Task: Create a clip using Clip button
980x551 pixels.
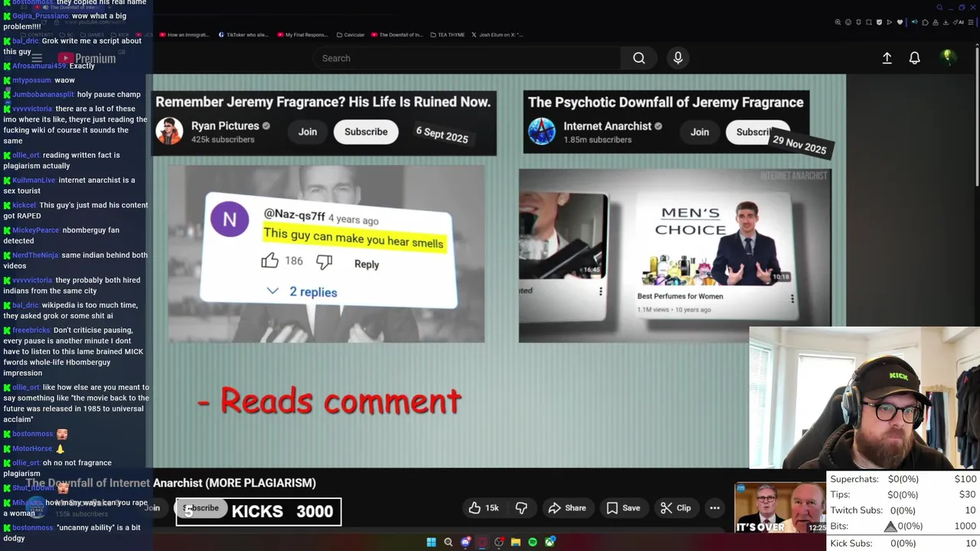Action: point(676,508)
